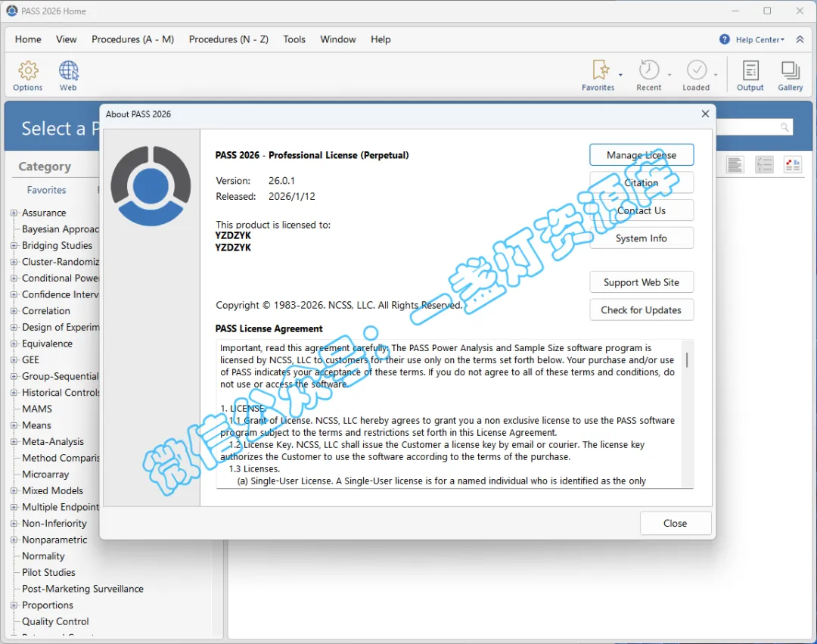
Task: Select the Pilot Studies category
Action: point(48,573)
